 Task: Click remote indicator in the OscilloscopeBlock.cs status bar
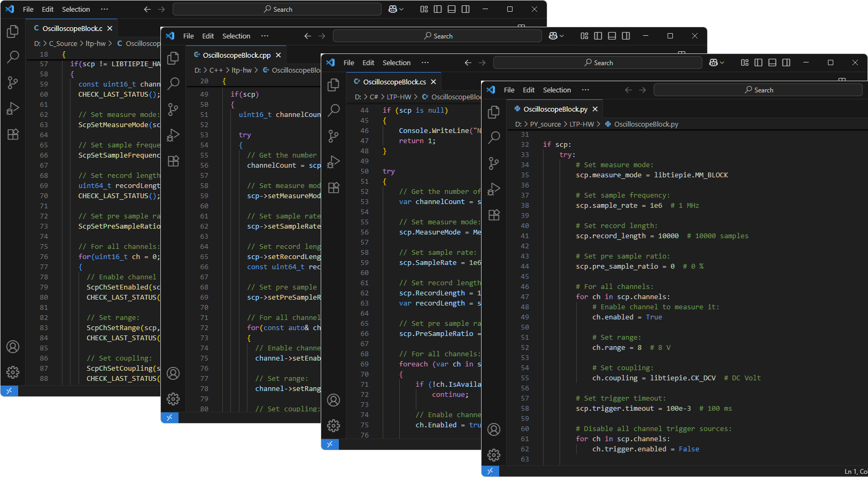click(330, 444)
